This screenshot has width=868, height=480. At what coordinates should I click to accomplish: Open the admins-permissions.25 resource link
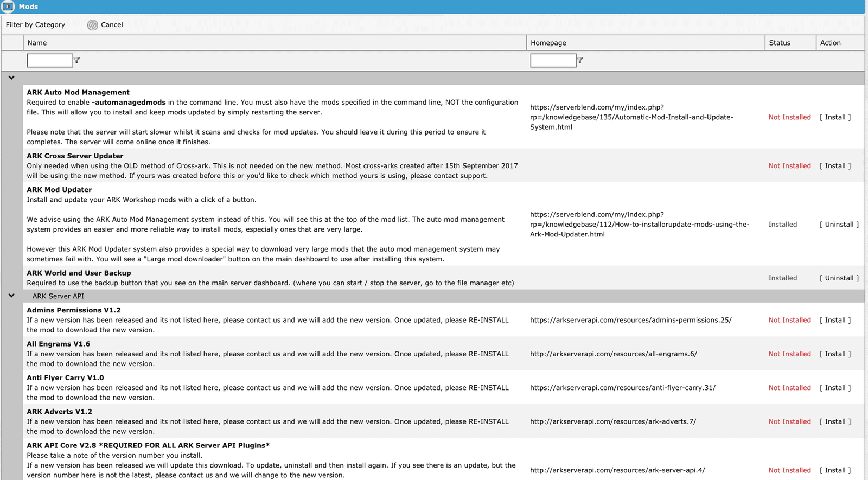tap(631, 321)
